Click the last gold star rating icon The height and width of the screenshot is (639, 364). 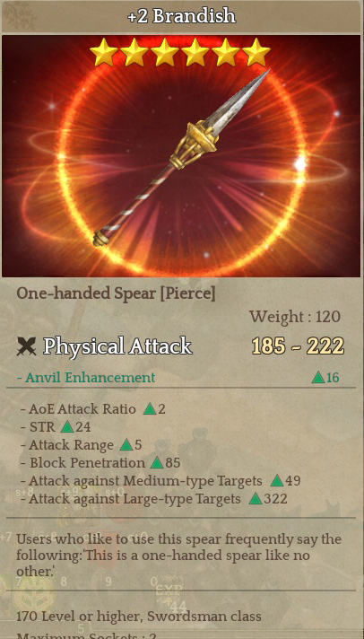256,53
